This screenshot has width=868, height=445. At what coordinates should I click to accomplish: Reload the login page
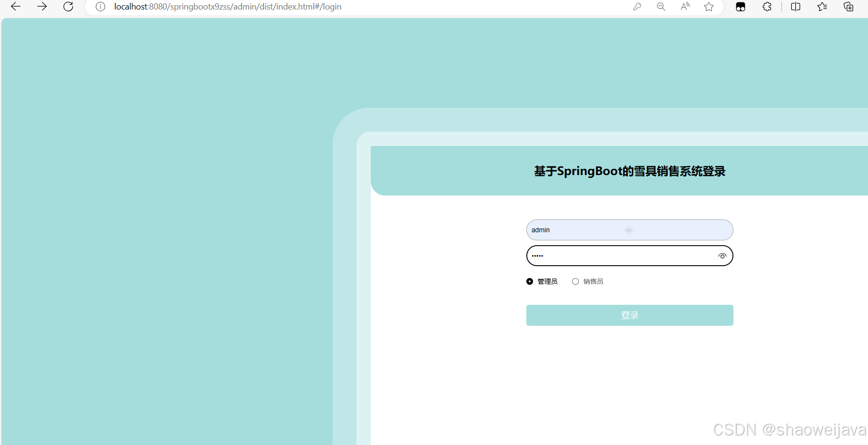pyautogui.click(x=68, y=7)
